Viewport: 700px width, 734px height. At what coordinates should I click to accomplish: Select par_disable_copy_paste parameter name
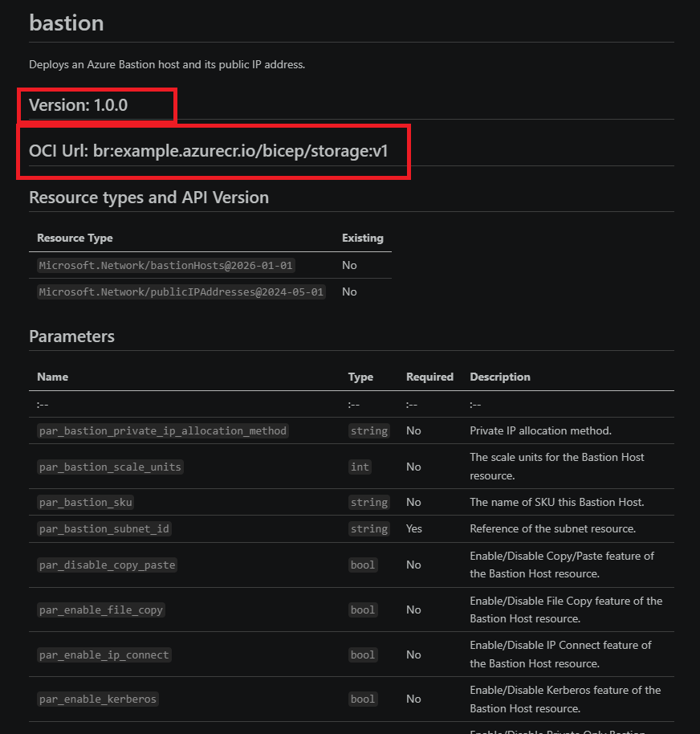click(x=107, y=565)
